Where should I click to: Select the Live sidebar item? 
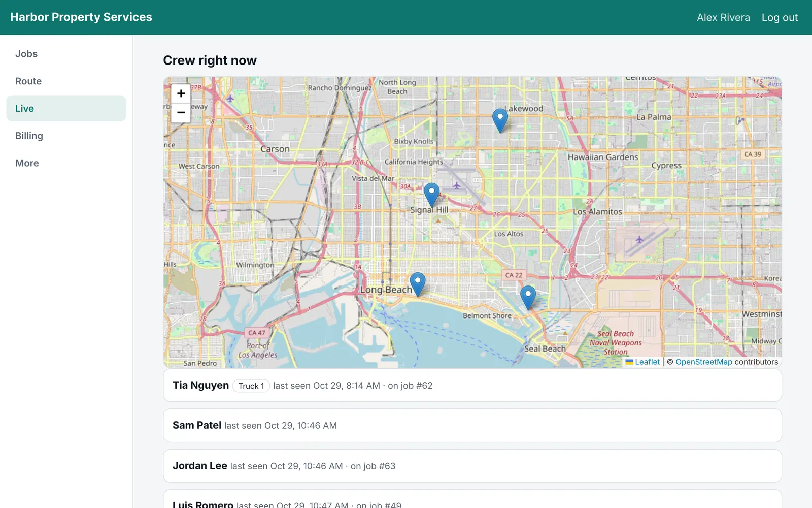click(66, 108)
